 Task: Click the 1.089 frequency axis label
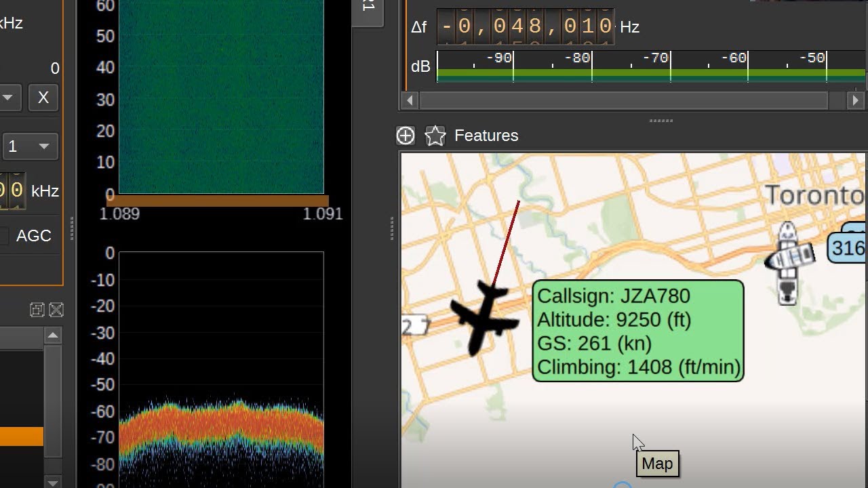[119, 214]
